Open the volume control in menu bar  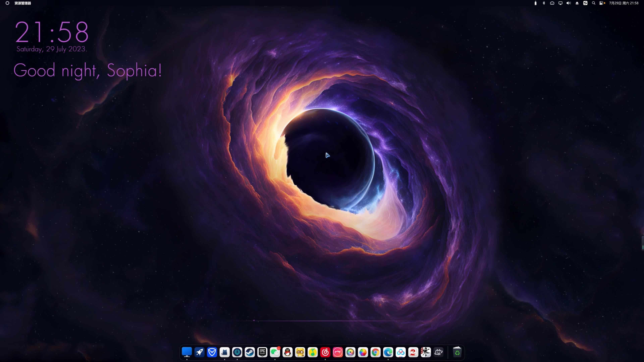click(x=569, y=3)
